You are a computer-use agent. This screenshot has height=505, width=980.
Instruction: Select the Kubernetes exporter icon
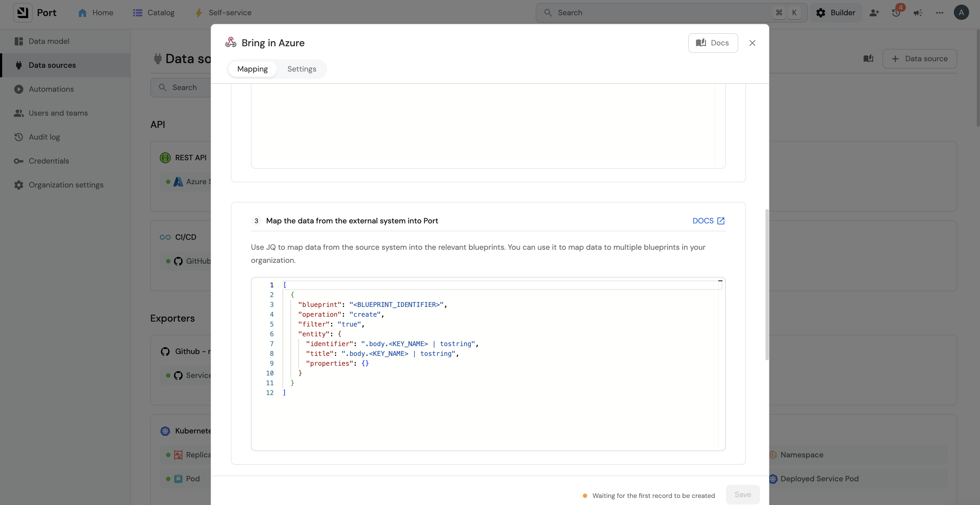coord(165,431)
